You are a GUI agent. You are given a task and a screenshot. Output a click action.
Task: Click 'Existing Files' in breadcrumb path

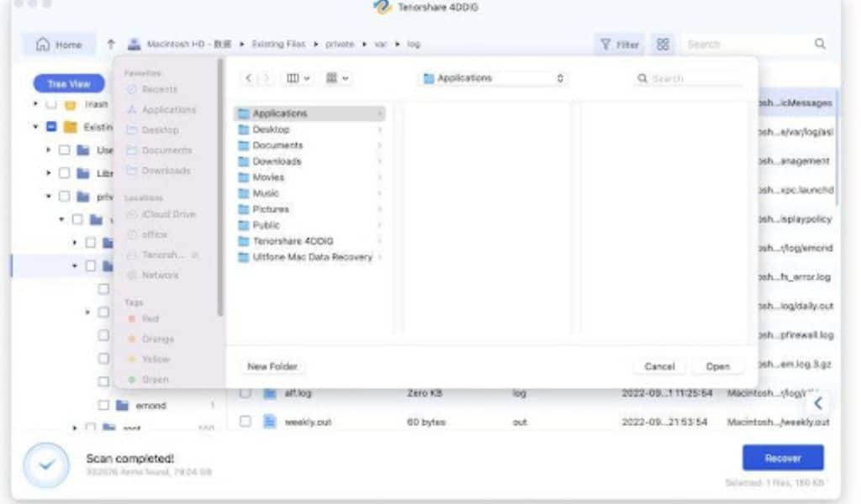pyautogui.click(x=278, y=44)
